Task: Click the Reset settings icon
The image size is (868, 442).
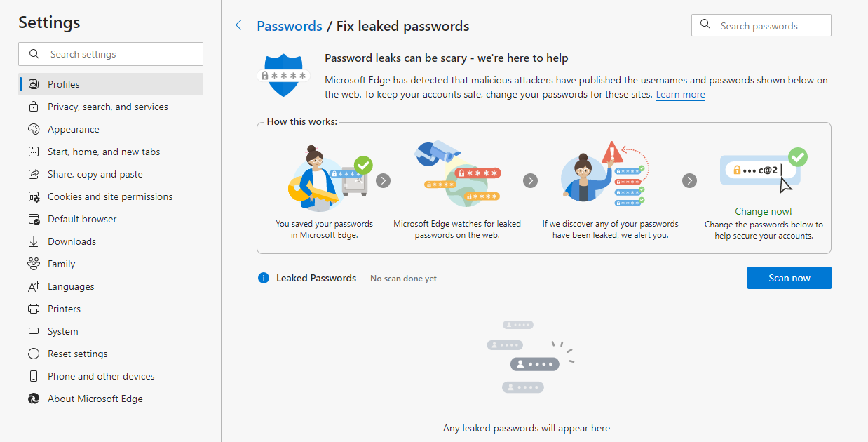Action: pos(34,353)
